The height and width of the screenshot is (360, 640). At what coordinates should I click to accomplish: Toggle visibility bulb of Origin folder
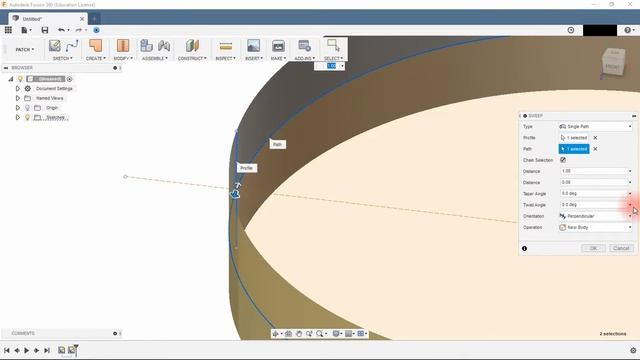27,108
